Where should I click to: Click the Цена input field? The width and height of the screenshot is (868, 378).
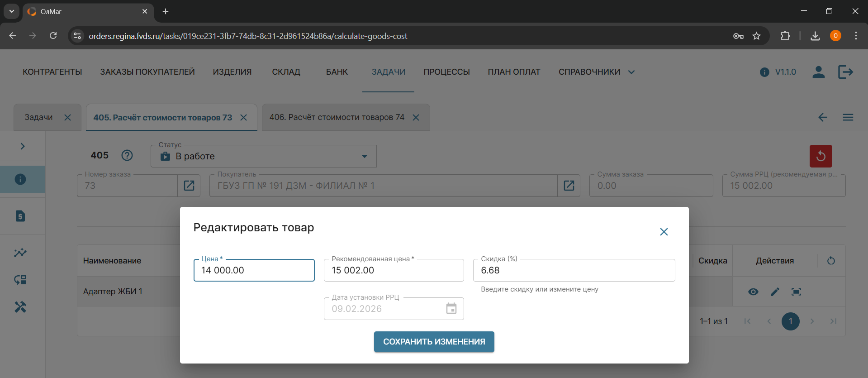pos(254,270)
